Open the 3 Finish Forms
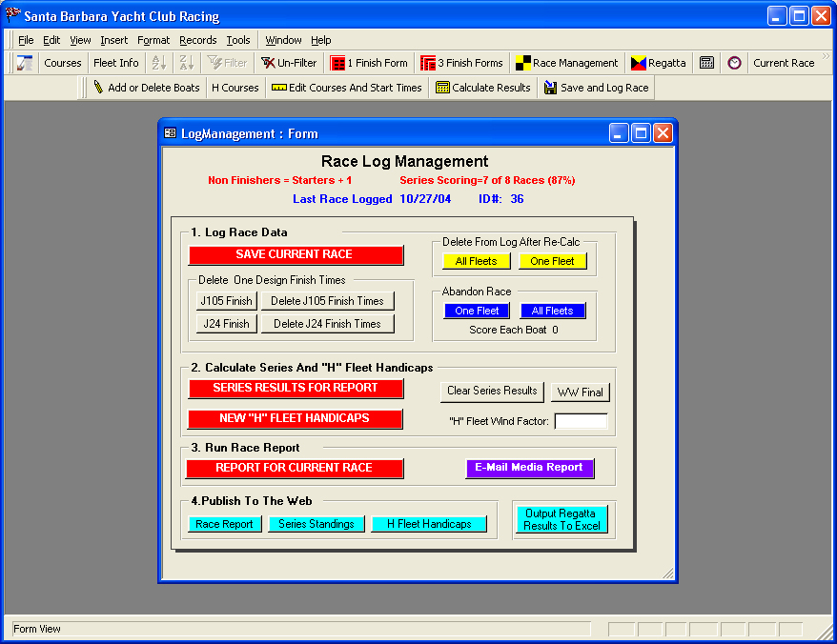Viewport: 837px width, 644px height. [461, 63]
